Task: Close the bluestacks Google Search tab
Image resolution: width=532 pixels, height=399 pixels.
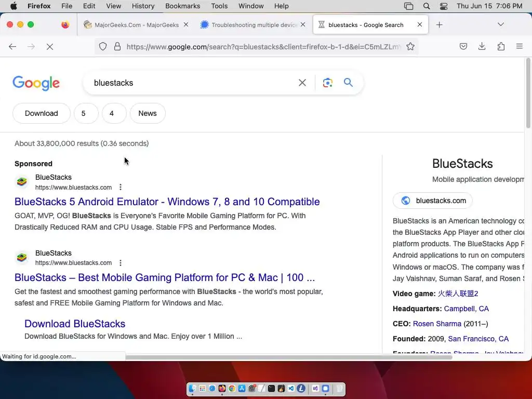Action: (420, 24)
